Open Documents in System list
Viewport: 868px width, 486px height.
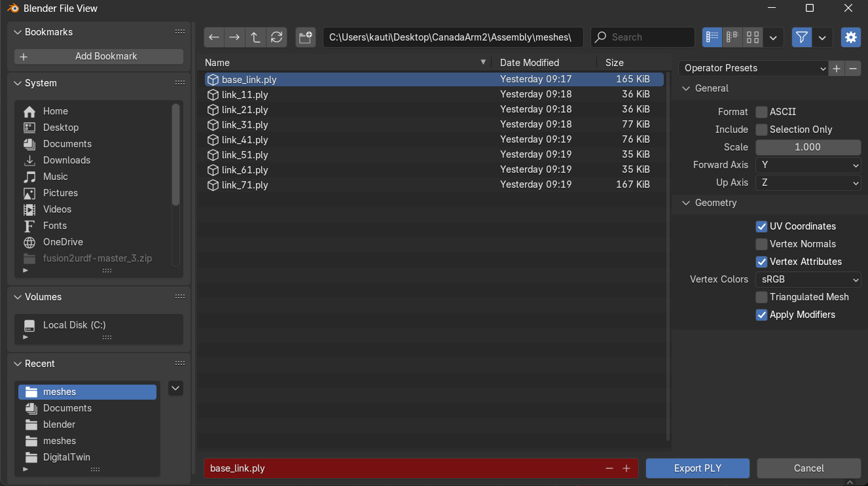coord(67,144)
